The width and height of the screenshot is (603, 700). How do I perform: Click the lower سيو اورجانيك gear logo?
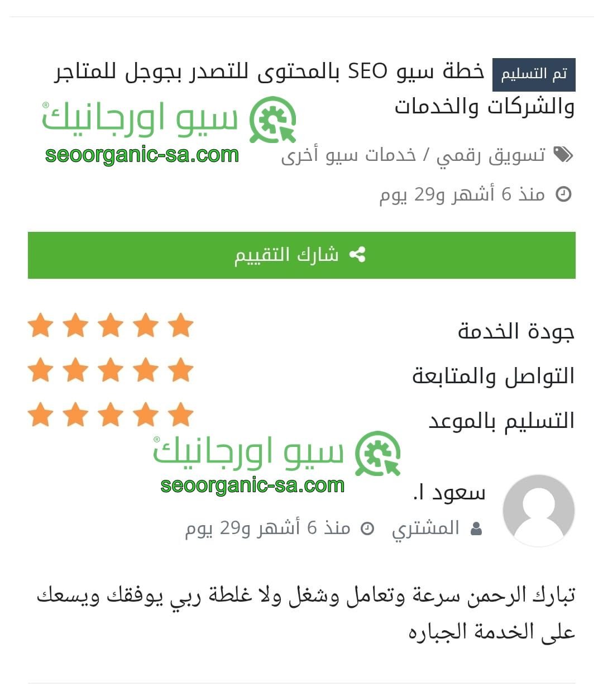coord(378,454)
